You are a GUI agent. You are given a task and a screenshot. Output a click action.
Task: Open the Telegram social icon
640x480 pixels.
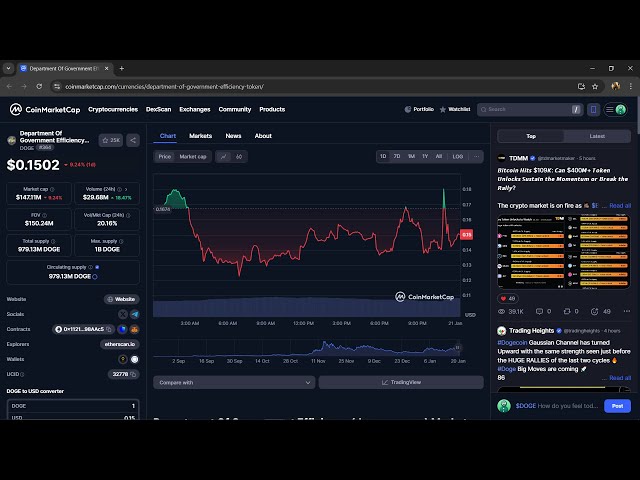point(135,314)
